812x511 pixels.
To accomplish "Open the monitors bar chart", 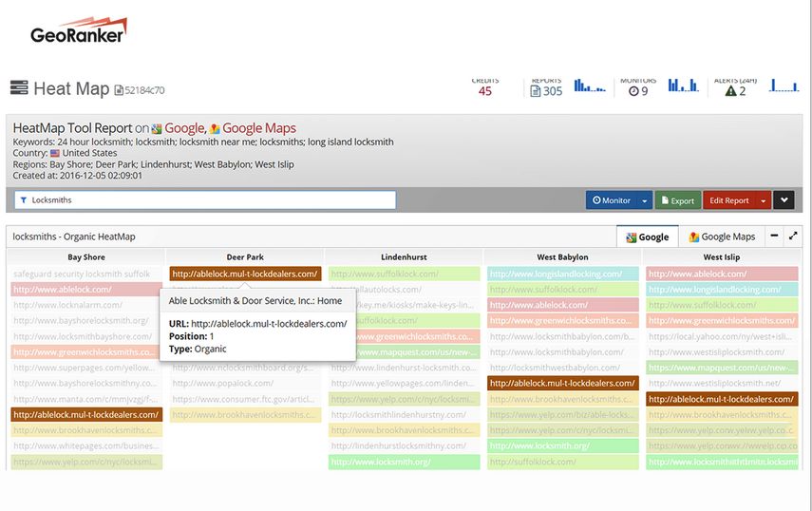I will click(683, 85).
